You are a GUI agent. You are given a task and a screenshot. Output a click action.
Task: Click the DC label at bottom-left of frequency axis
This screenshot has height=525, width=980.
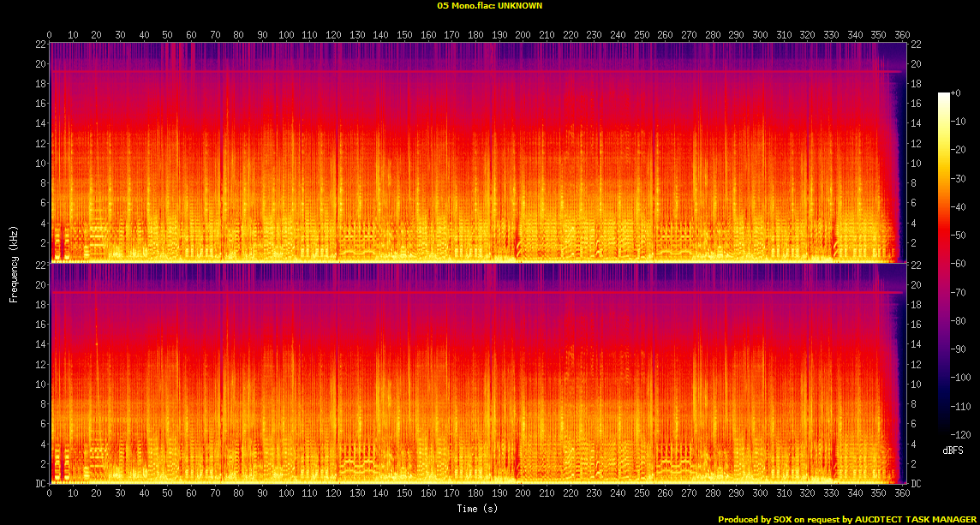pos(39,484)
